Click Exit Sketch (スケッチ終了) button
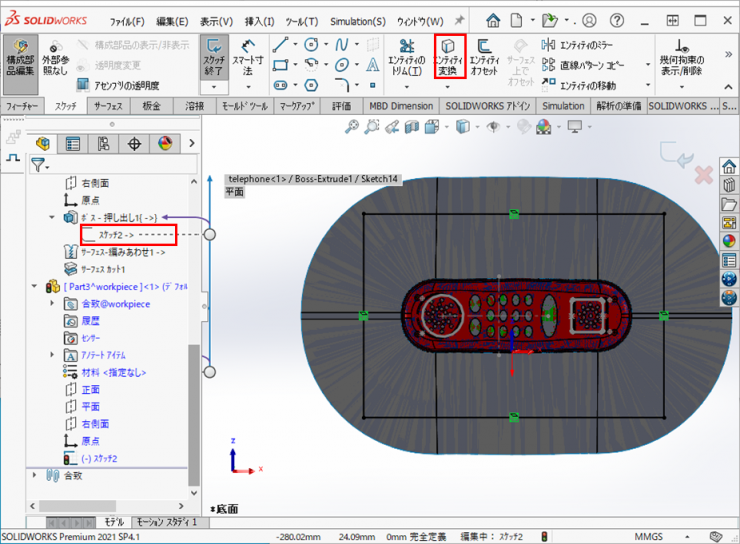Viewport: 740px width, 544px height. tap(214, 56)
